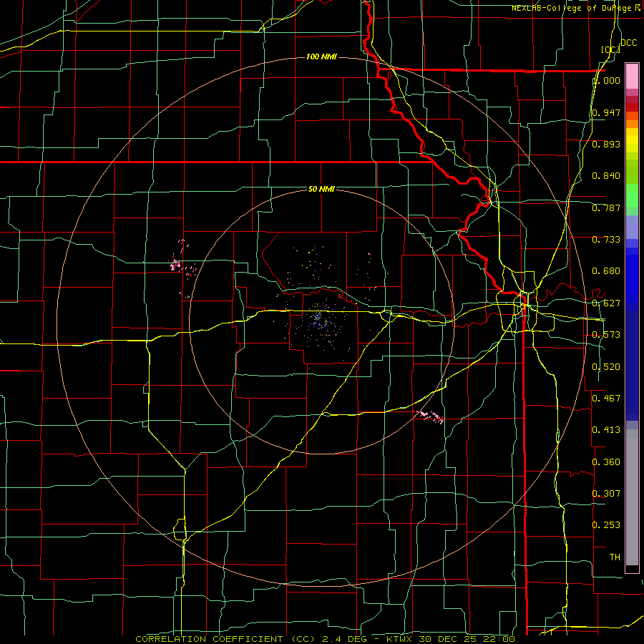Click the 0.467 scale value
Screen dimensions: 644x644
click(x=606, y=399)
